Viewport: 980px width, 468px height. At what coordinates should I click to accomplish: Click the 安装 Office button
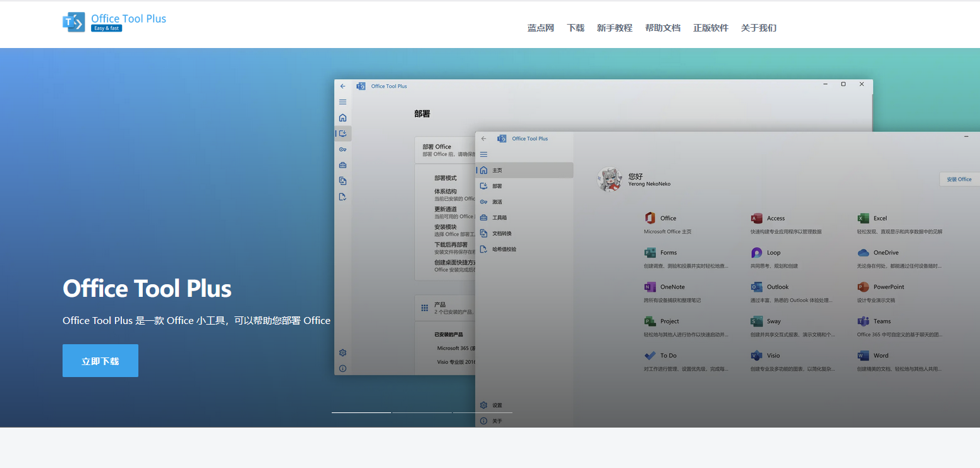(959, 179)
